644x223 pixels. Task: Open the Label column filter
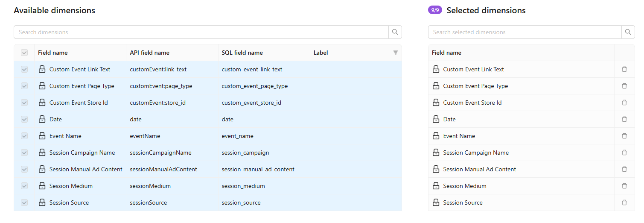point(395,53)
